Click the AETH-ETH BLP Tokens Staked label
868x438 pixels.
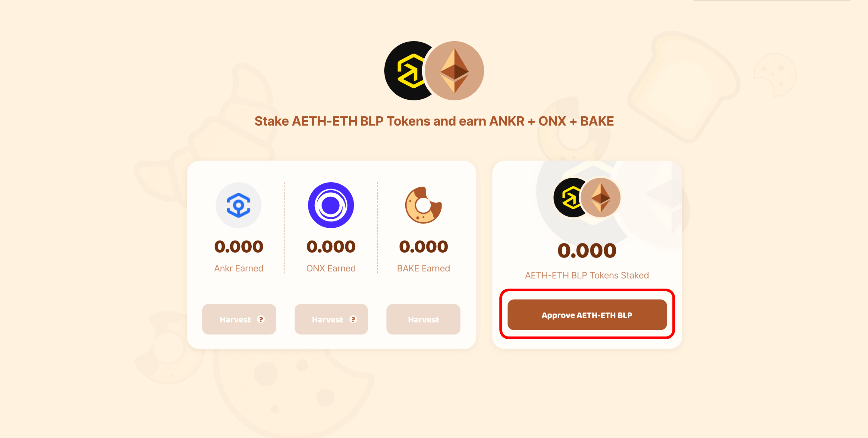point(587,275)
